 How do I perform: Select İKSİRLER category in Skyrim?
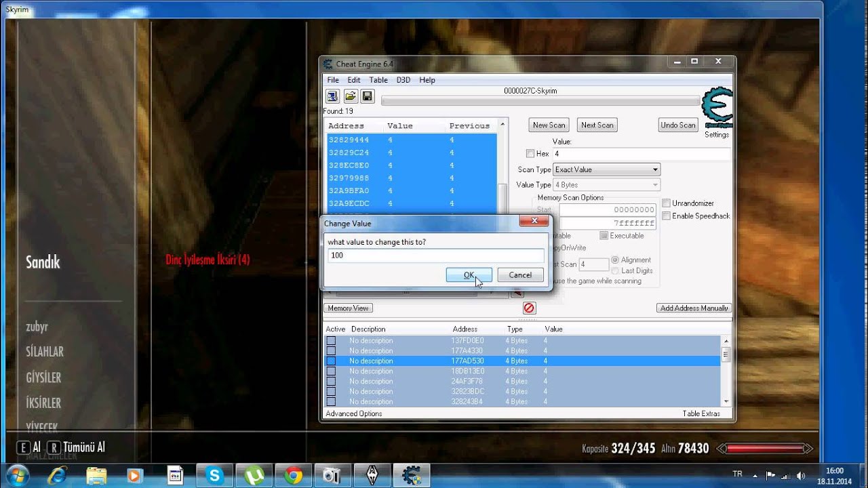(43, 403)
